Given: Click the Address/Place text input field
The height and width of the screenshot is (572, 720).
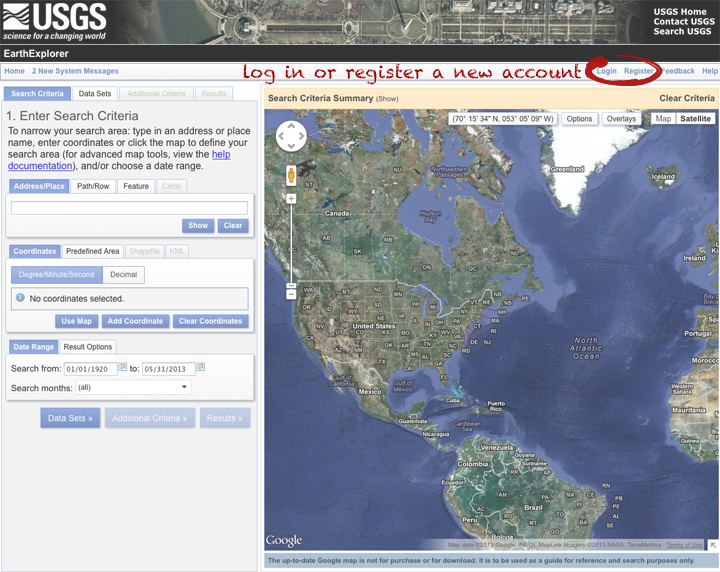Looking at the screenshot, I should [x=129, y=208].
